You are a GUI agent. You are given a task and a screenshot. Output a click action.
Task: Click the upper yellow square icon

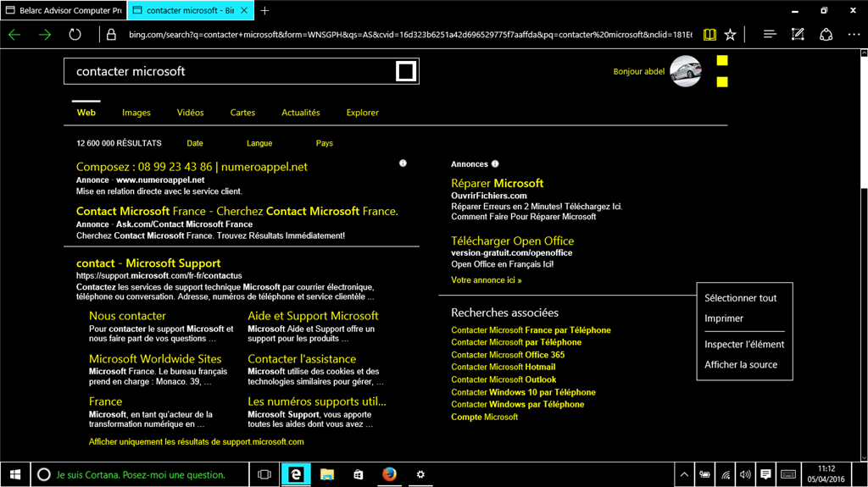click(722, 60)
